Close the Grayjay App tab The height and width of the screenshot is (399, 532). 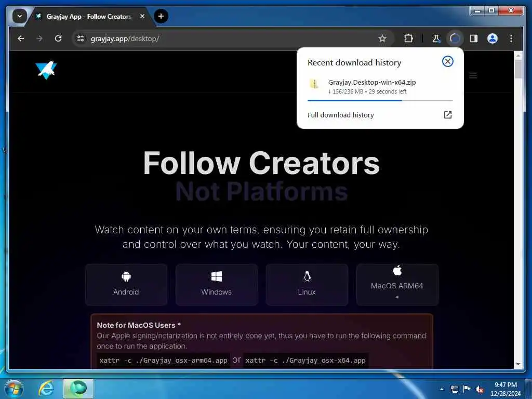[x=142, y=16]
